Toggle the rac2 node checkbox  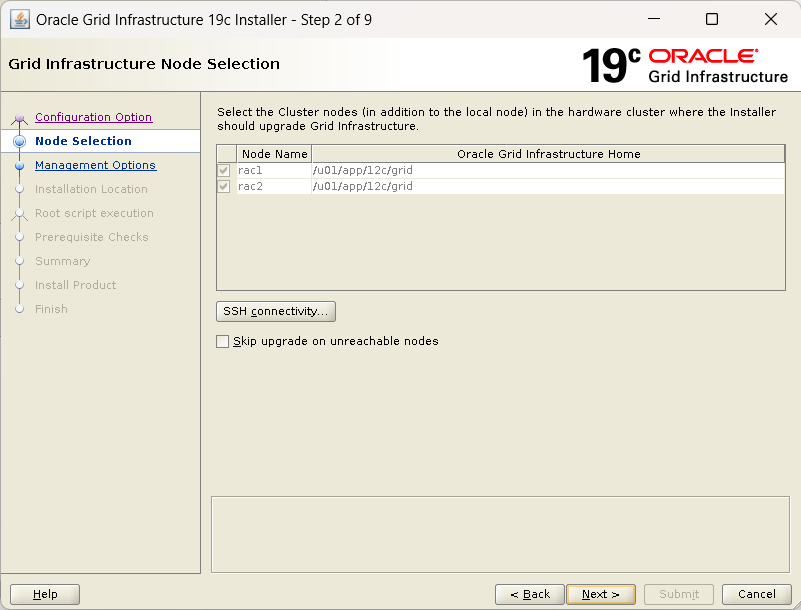pos(224,186)
